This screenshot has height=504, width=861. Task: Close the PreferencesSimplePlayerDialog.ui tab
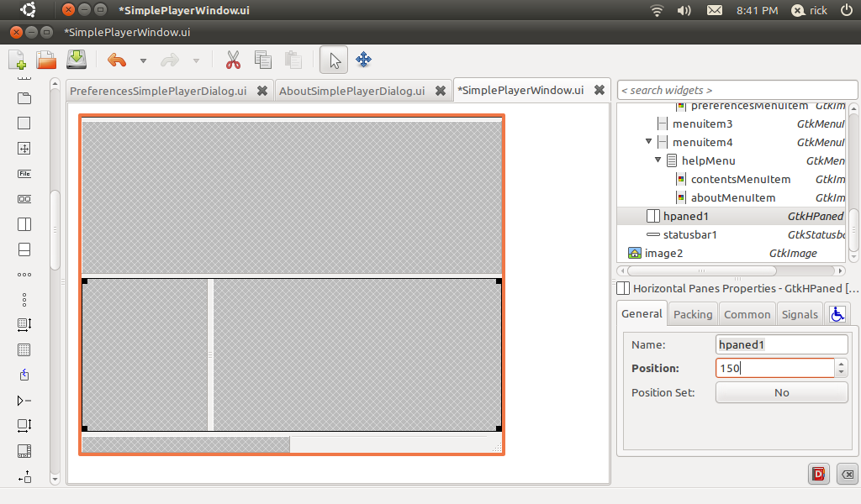(x=262, y=91)
